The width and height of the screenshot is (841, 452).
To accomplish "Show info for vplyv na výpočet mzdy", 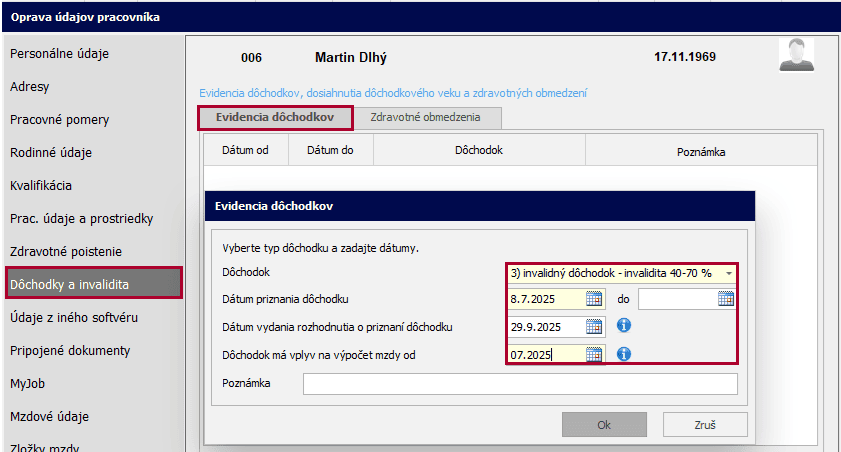I will (624, 354).
